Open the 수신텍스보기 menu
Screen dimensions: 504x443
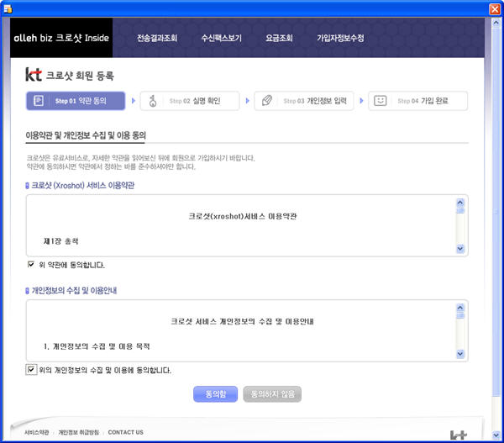221,38
